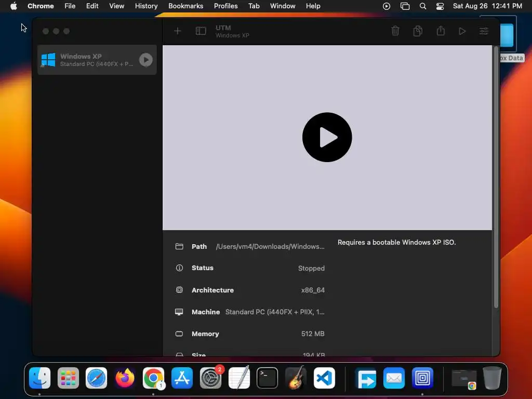Click the Machine monitor icon
Viewport: 532px width, 399px height.
point(179,312)
